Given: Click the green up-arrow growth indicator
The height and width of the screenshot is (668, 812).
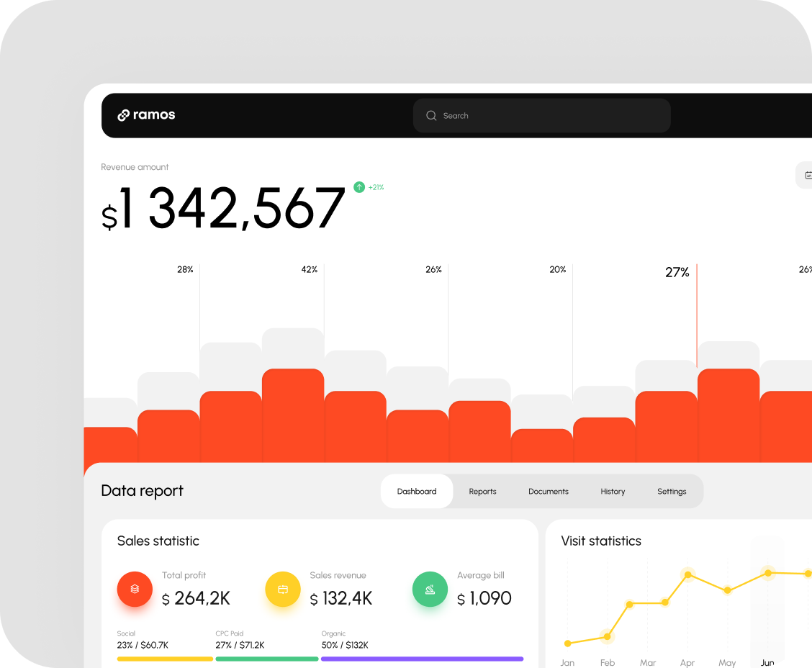Looking at the screenshot, I should point(359,187).
